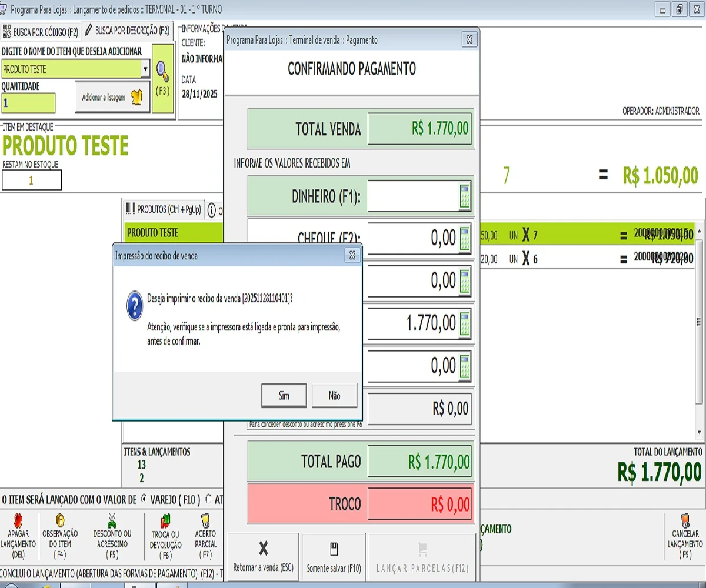This screenshot has width=706, height=588.
Task: Click Cancelar Lançamento (F9) icon
Action: 685,521
